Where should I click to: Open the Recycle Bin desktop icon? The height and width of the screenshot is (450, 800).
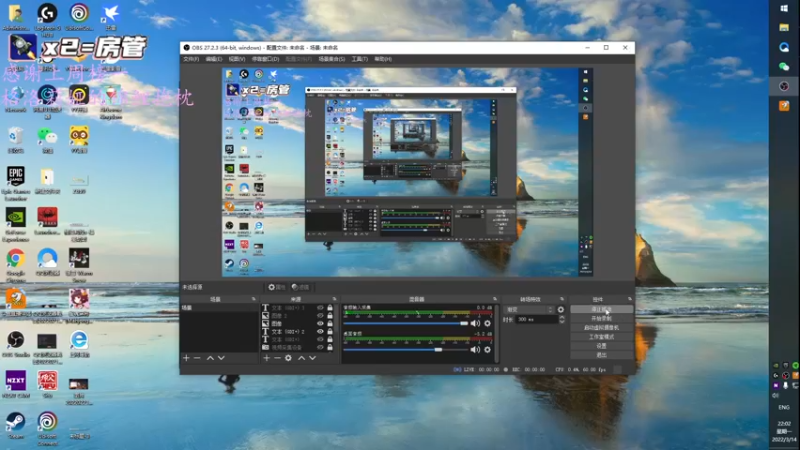(x=16, y=140)
